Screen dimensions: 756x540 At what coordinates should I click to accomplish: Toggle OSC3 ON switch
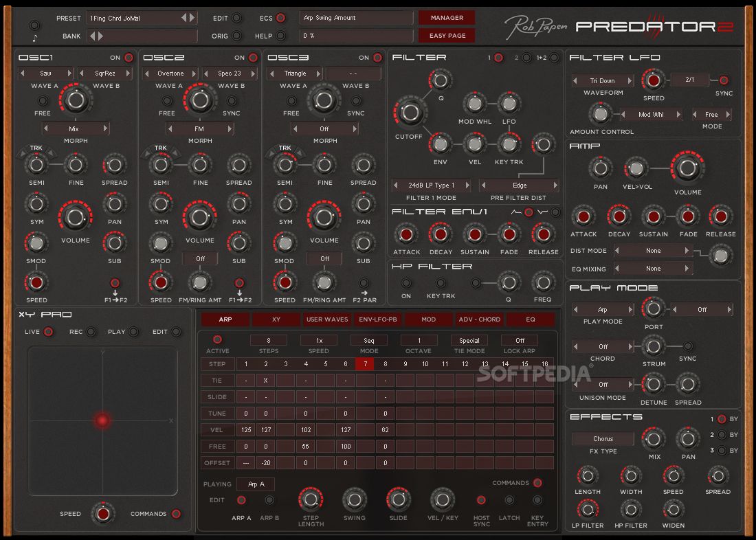point(377,58)
